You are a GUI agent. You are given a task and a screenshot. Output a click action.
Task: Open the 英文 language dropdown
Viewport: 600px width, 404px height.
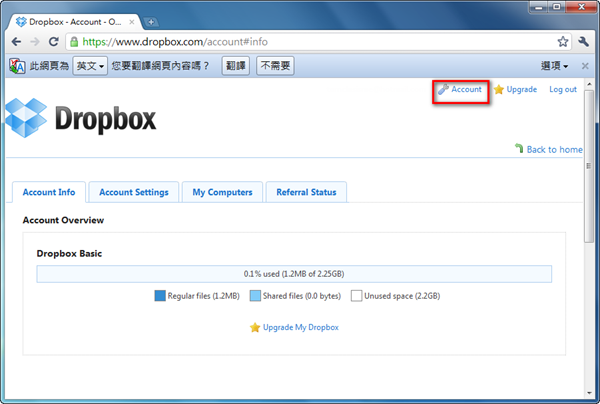[90, 66]
